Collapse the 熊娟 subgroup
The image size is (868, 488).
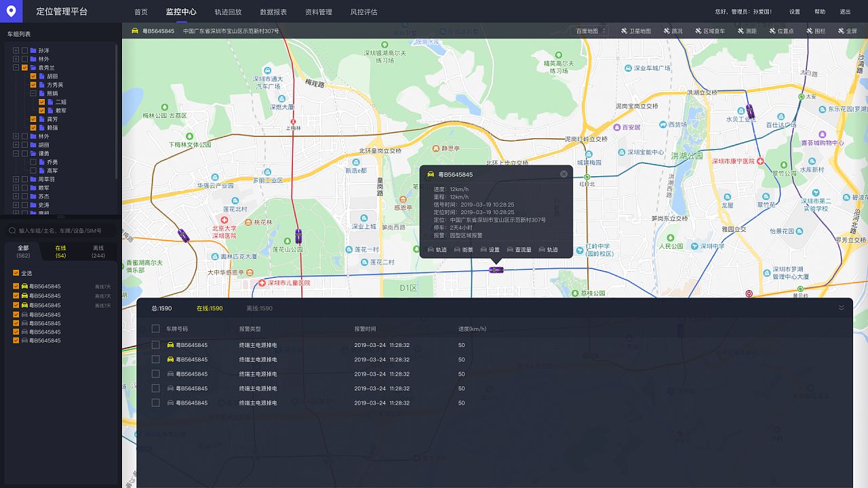coord(33,94)
